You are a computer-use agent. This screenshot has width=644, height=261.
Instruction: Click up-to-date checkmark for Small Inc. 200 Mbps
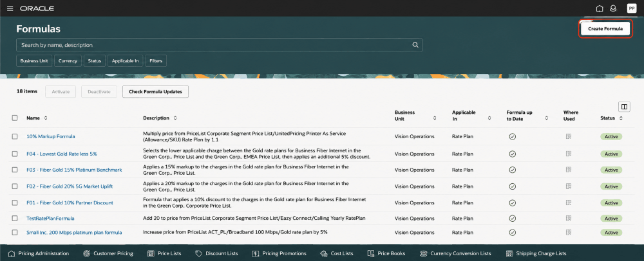(x=512, y=232)
